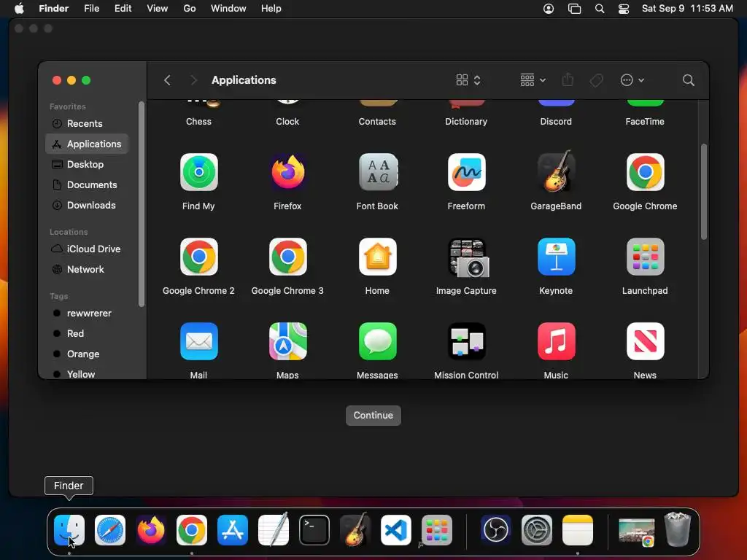Open Terminal from the Dock
The height and width of the screenshot is (560, 747).
coord(314,529)
